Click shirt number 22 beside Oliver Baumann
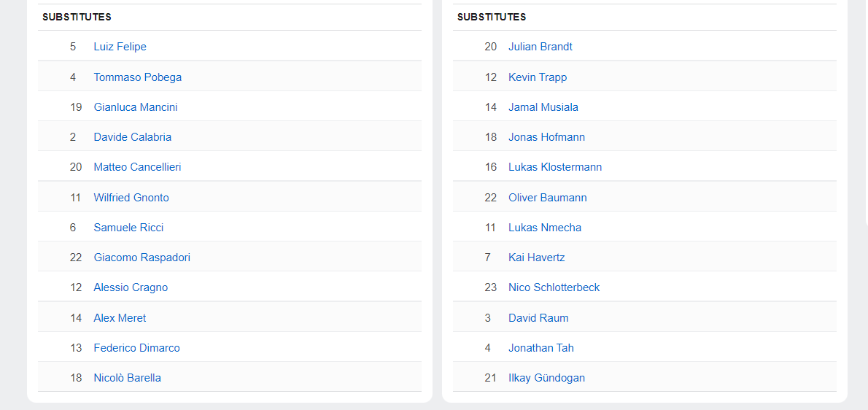Viewport: 868px width, 410px height. pos(490,198)
